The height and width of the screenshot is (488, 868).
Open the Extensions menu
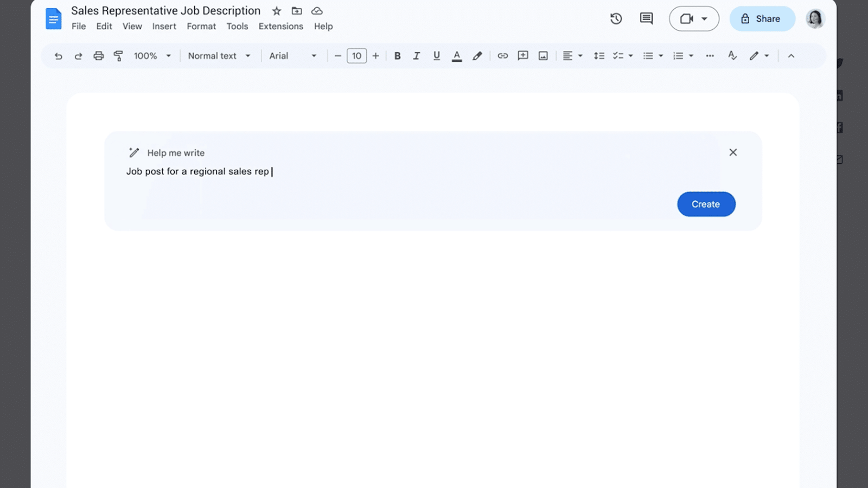click(x=280, y=26)
